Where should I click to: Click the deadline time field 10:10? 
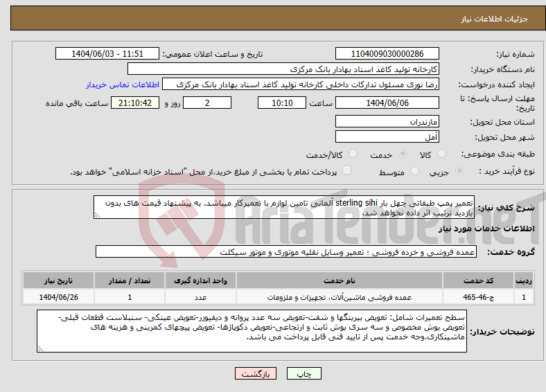(x=282, y=103)
